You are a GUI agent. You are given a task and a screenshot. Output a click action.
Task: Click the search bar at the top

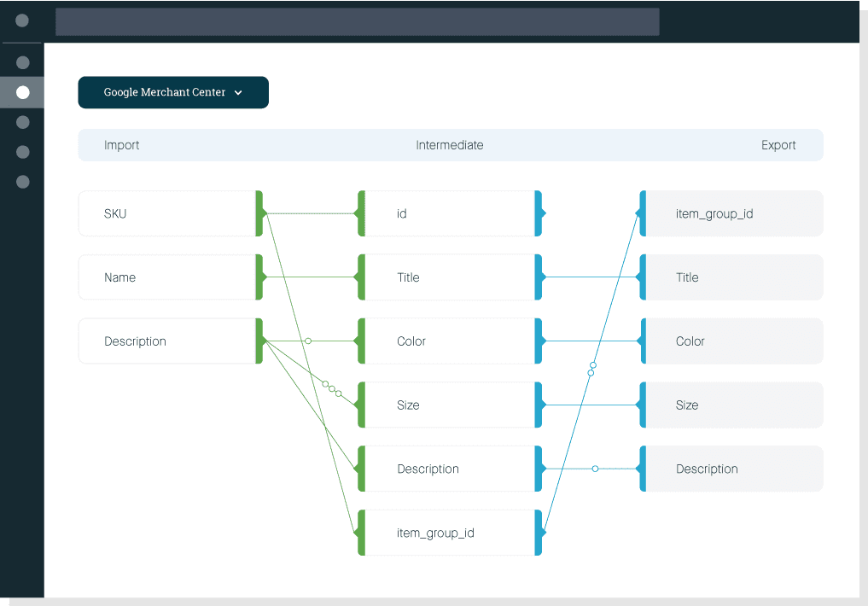point(357,21)
